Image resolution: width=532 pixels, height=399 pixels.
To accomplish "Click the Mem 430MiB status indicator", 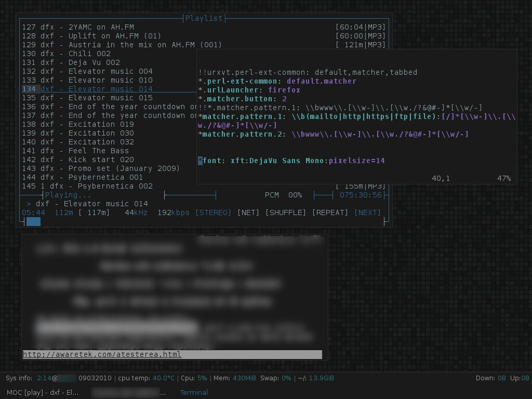I will (236, 378).
